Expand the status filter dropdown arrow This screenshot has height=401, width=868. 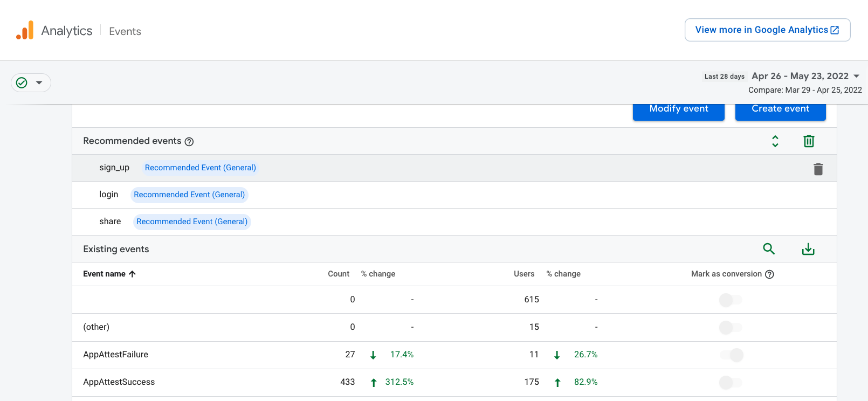tap(39, 82)
